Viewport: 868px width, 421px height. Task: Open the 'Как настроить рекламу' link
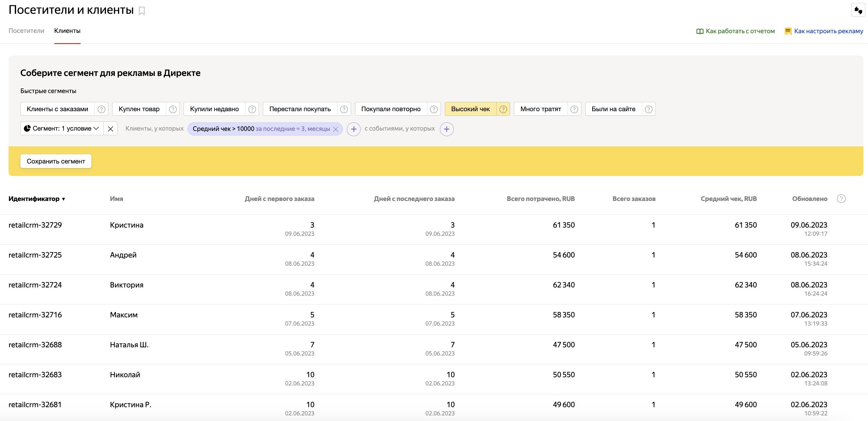pos(828,31)
